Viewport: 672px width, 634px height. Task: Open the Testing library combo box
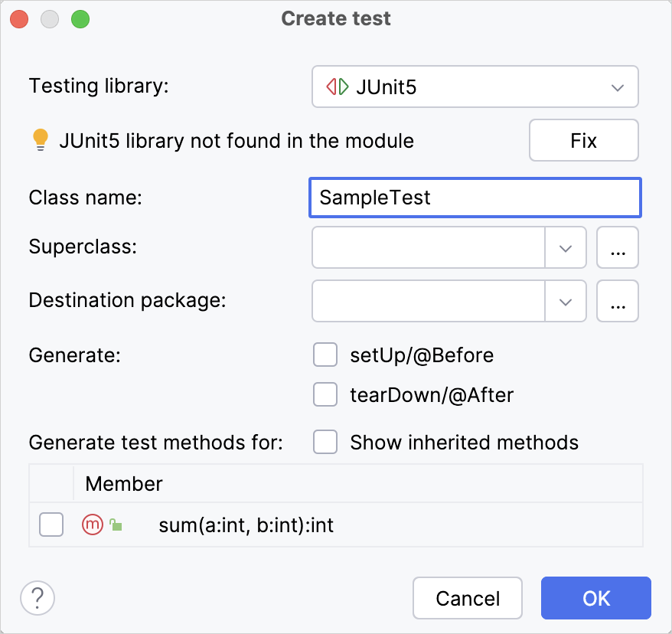click(x=475, y=87)
